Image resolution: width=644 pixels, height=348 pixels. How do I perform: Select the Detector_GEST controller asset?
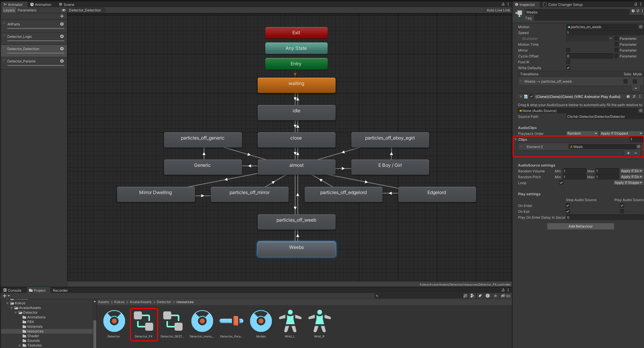click(x=173, y=322)
